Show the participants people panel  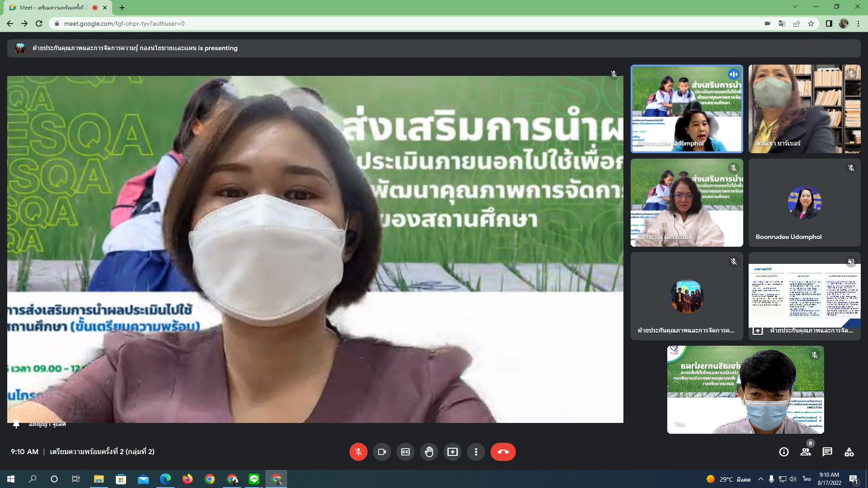click(x=805, y=452)
